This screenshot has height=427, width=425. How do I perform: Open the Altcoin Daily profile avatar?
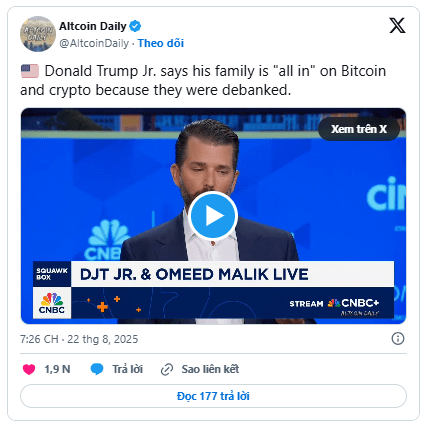[x=38, y=34]
